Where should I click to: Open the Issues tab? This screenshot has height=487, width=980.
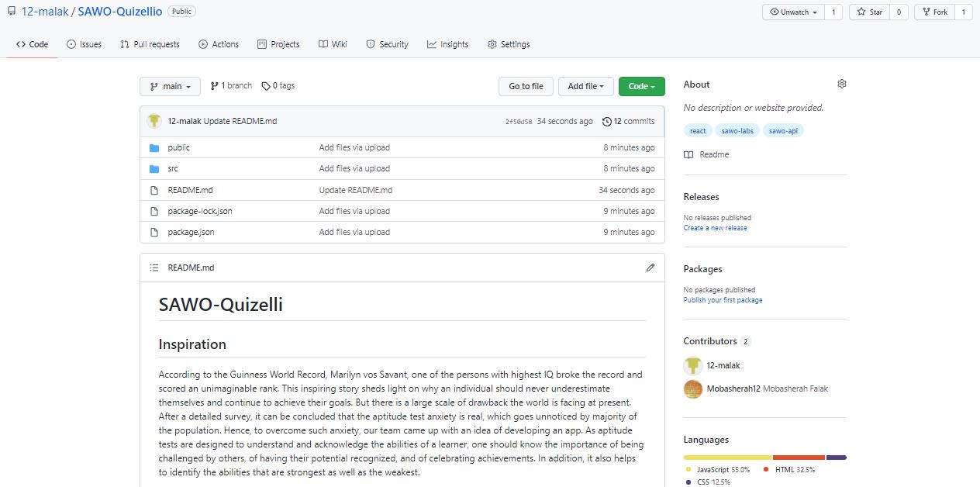[85, 44]
